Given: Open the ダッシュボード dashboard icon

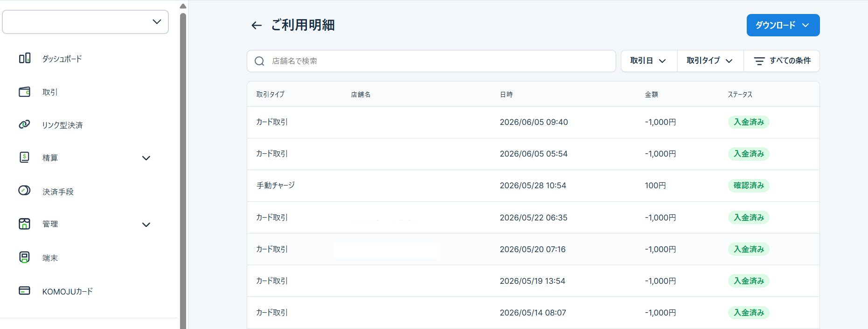Looking at the screenshot, I should pos(25,58).
